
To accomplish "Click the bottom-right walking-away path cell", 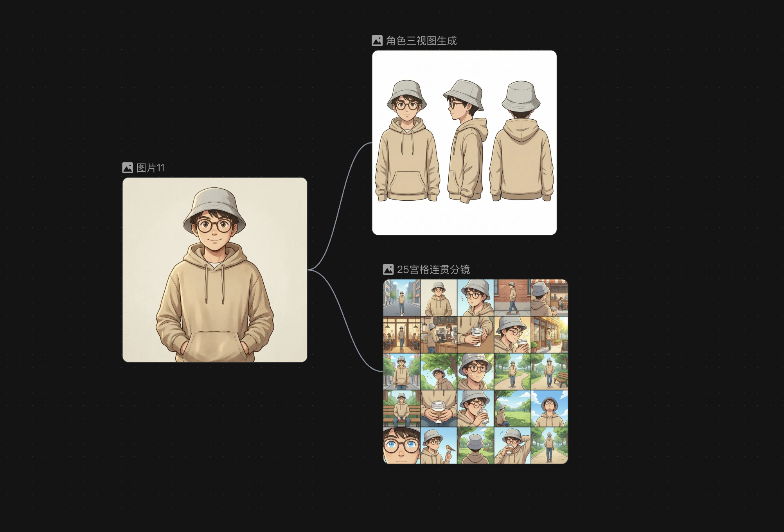I will (549, 446).
